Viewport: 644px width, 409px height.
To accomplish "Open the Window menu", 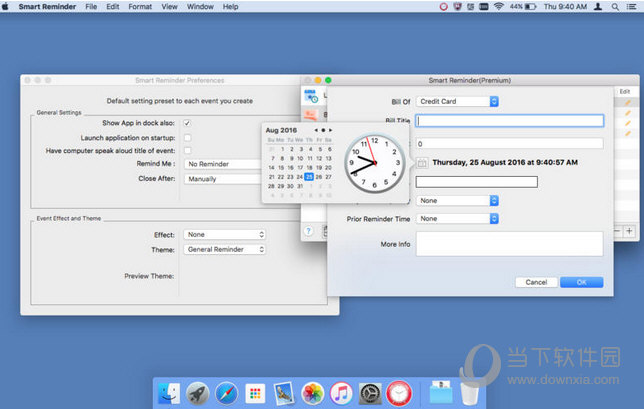I will 200,7.
